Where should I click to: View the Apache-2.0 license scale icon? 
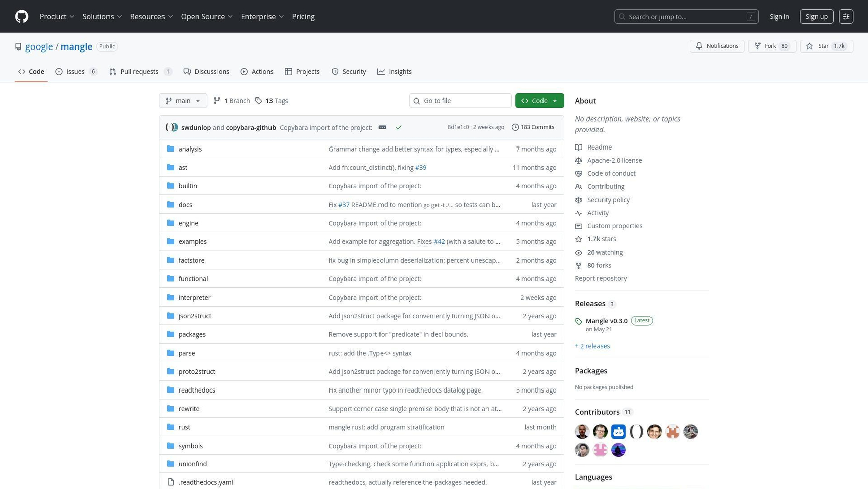578,160
